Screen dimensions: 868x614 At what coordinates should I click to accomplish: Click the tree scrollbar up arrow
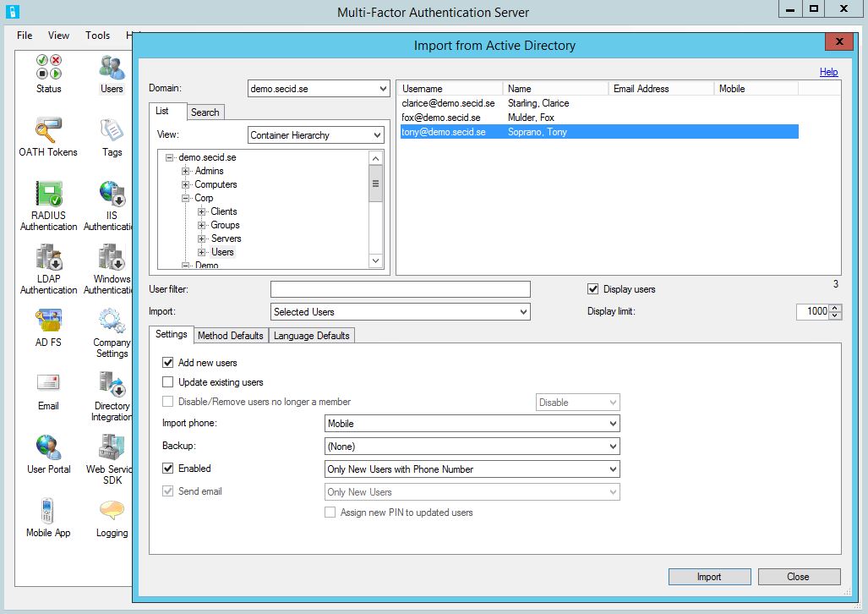(376, 158)
